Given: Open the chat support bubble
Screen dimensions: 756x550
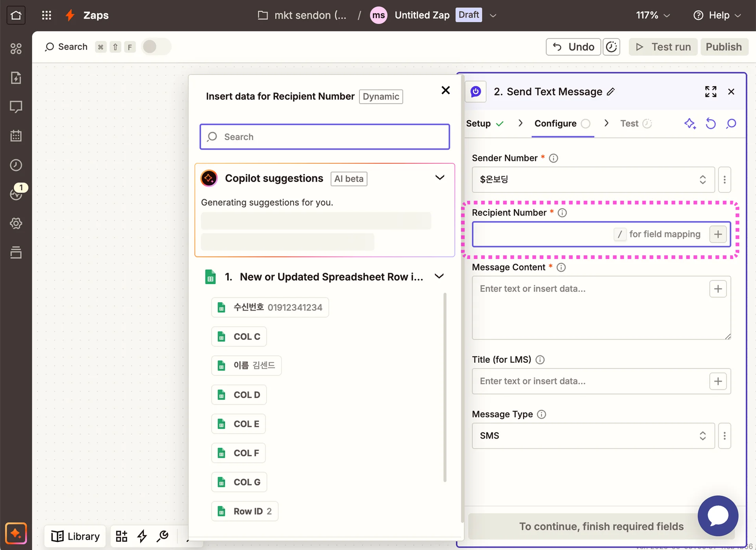Looking at the screenshot, I should pyautogui.click(x=718, y=515).
